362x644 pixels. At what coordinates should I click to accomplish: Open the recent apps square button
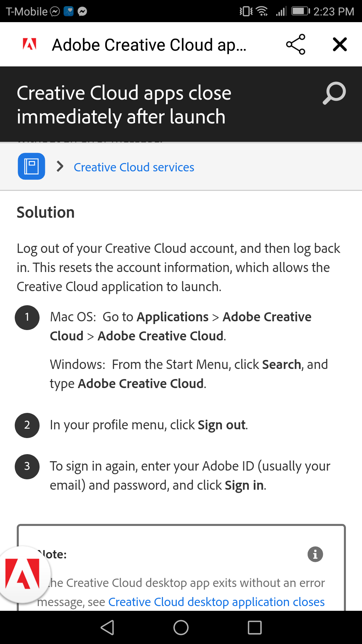click(x=254, y=628)
